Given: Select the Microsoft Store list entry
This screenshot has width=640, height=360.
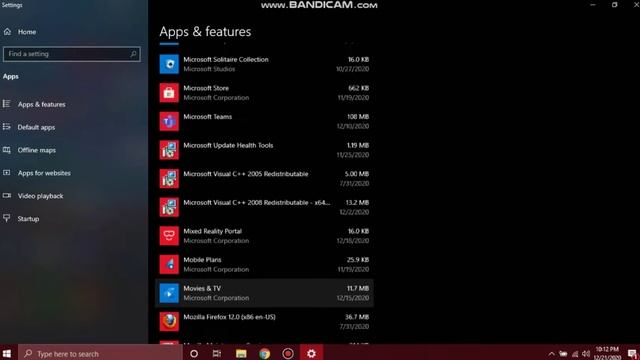Looking at the screenshot, I should point(264,93).
